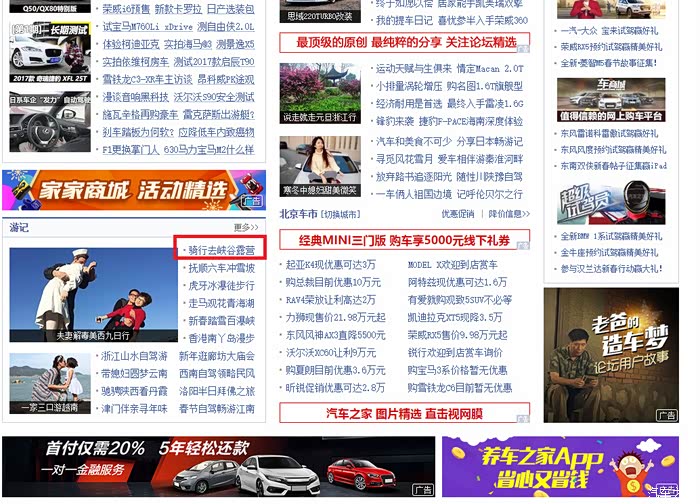Click 汽车之家 图片精选 直击视网膜 banner
This screenshot has width=700, height=504.
coord(404,413)
